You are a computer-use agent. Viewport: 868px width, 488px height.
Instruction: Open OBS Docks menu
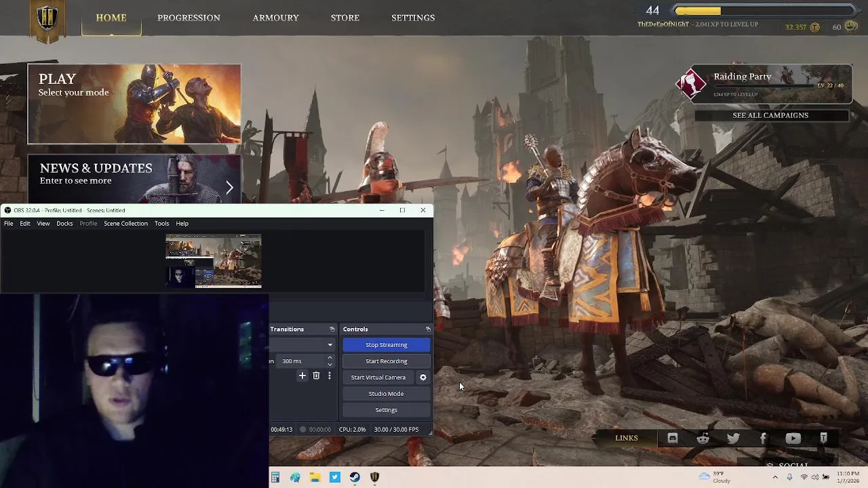(x=64, y=224)
